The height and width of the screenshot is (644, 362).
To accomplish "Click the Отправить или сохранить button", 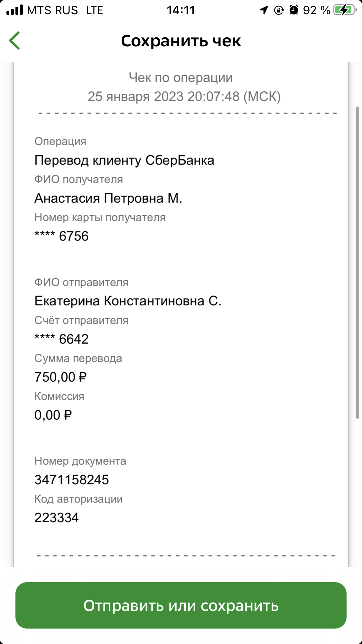I will coord(181,605).
